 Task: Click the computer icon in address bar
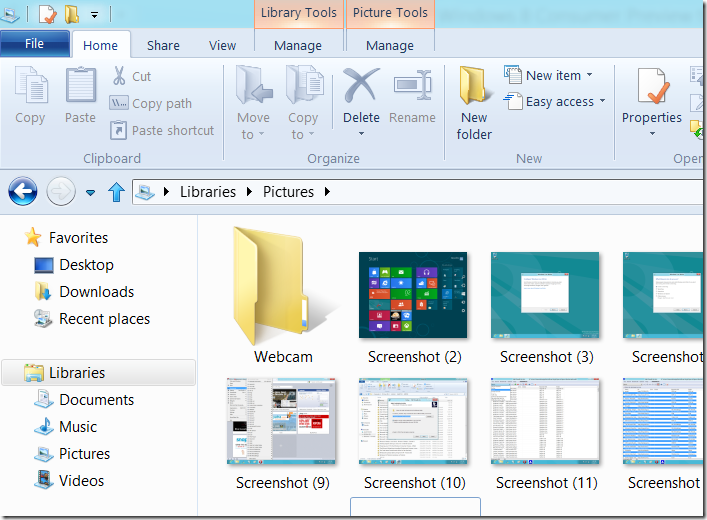(x=145, y=192)
